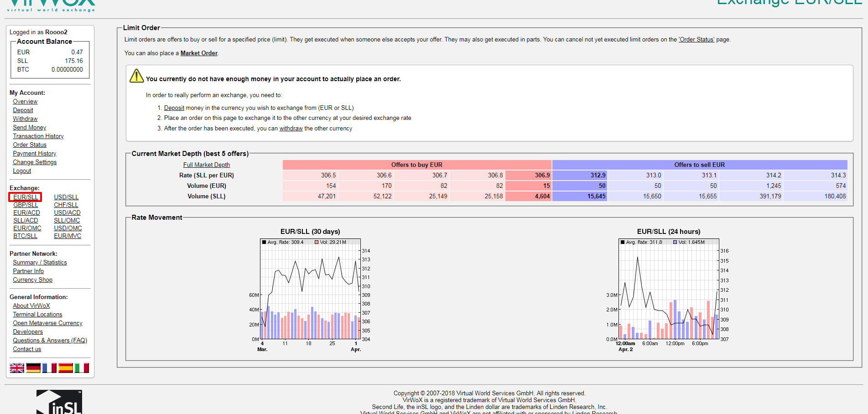Open the Contact us page
This screenshot has height=414, width=868.
click(27, 349)
